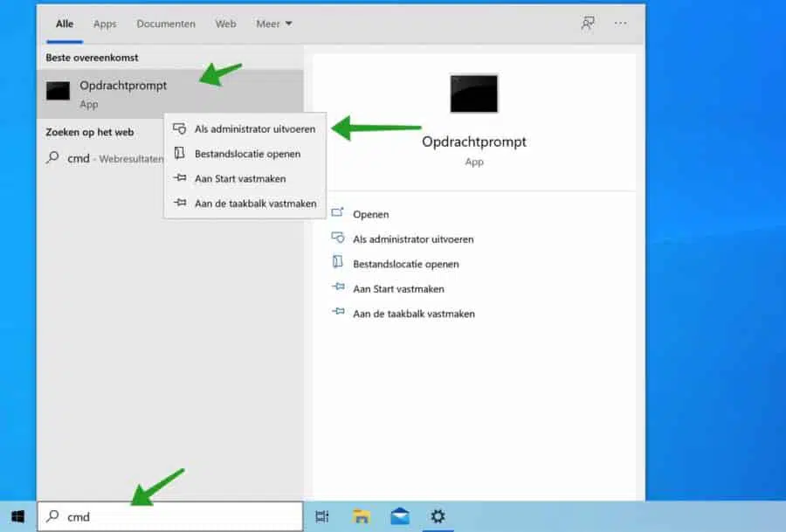Screen dimensions: 786x532
Task: Click Aan Start vastmaken in preview pane
Action: [x=398, y=289]
